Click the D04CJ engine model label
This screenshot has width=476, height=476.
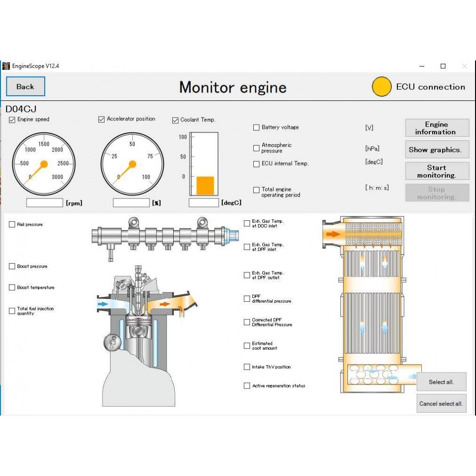(21, 109)
